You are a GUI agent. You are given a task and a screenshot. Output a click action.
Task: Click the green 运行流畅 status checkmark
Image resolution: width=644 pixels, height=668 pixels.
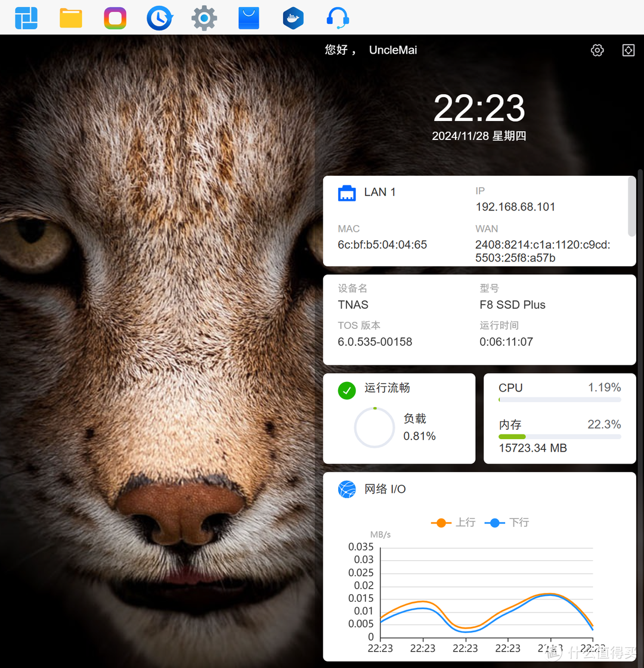click(x=347, y=390)
